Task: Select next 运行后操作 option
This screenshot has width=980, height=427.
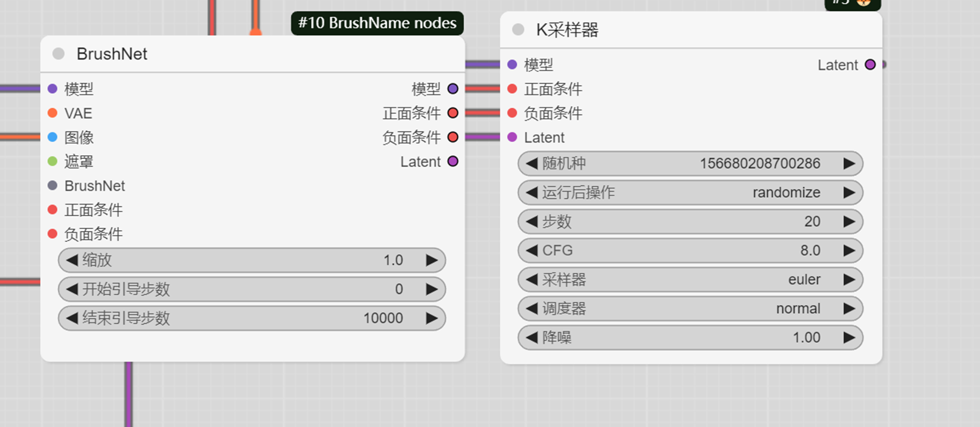Action: pyautogui.click(x=849, y=192)
